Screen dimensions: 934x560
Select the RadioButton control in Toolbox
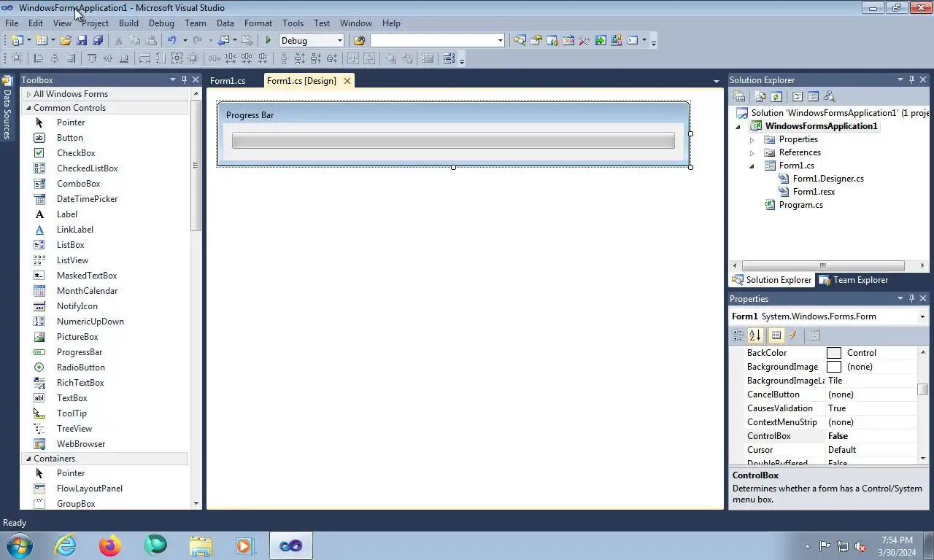(x=81, y=367)
